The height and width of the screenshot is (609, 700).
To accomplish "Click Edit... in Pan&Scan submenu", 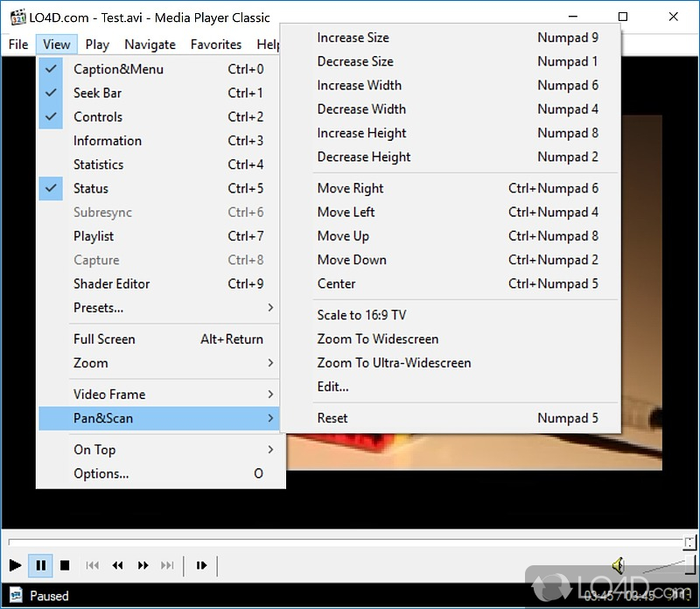I will 332,386.
